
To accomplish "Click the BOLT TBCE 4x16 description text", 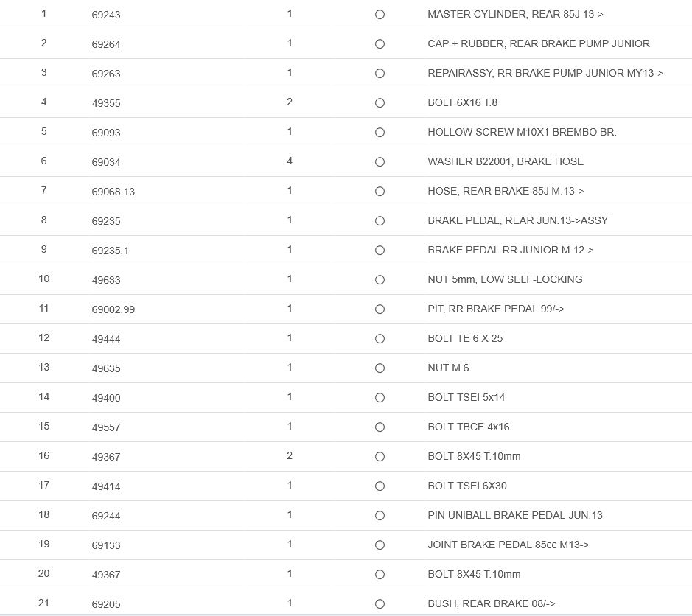I will (468, 427).
